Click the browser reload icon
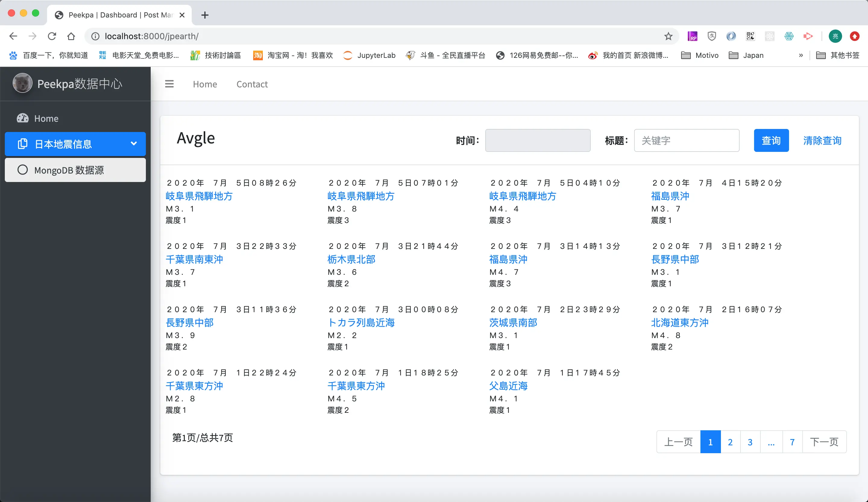Viewport: 868px width, 502px height. pyautogui.click(x=52, y=36)
